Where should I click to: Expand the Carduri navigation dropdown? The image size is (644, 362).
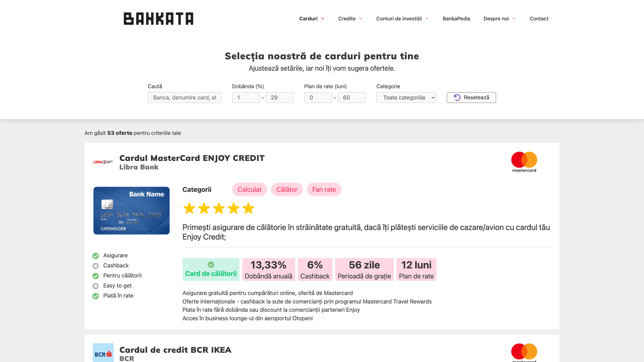point(311,19)
